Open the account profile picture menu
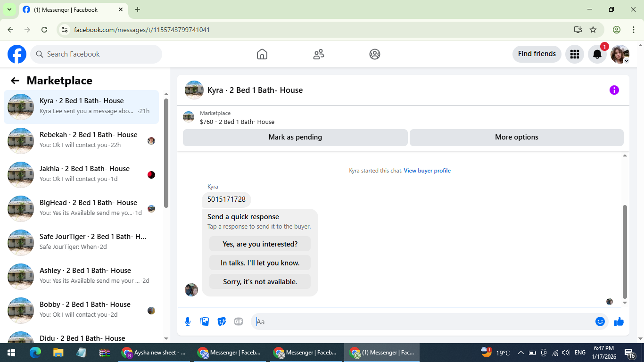The width and height of the screenshot is (644, 362). [x=620, y=54]
